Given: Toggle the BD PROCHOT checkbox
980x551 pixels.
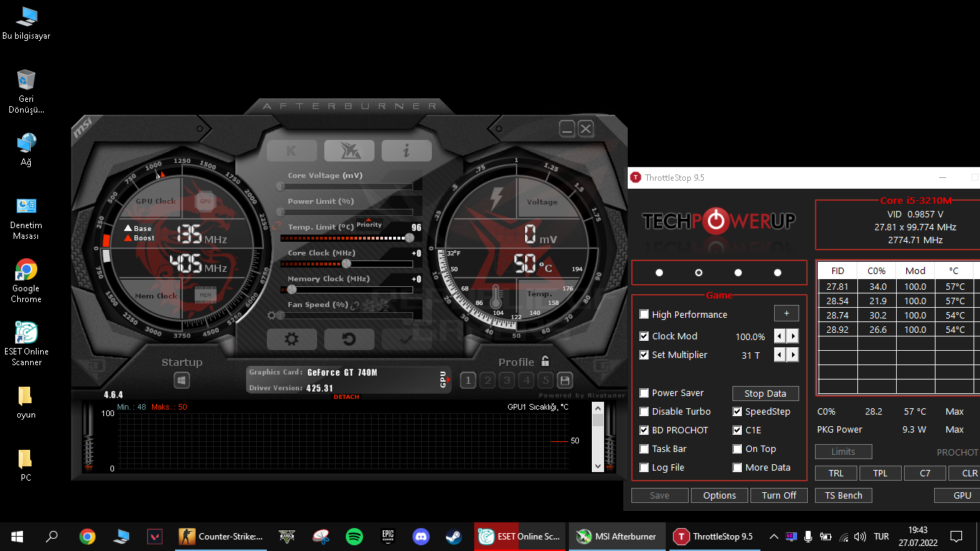Looking at the screenshot, I should pos(644,430).
